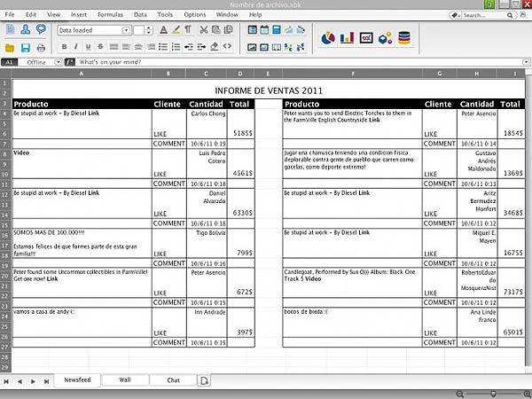The image size is (532, 399).
Task: Change the font color
Action: 163,30
